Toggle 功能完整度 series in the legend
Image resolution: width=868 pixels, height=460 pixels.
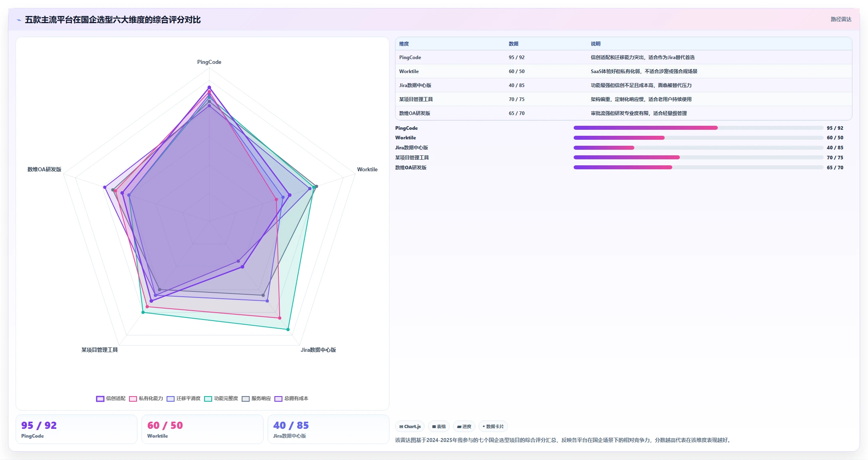221,399
